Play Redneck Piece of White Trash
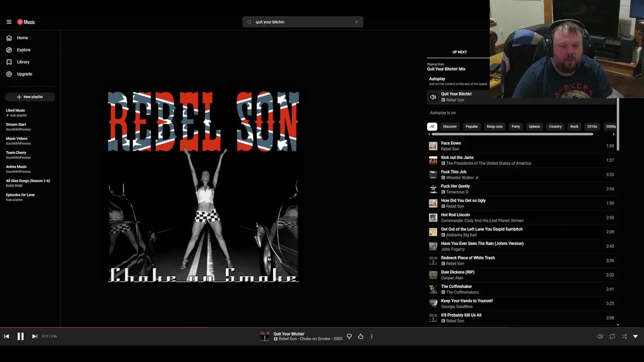Viewport: 644px width, 362px height. tap(521, 260)
